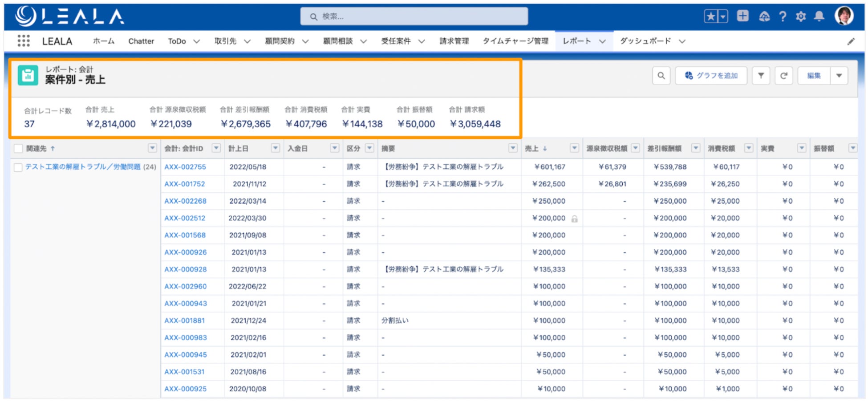The height and width of the screenshot is (402, 868).
Task: Select the テスト工業の解雇トラブル group checkbox
Action: click(18, 167)
